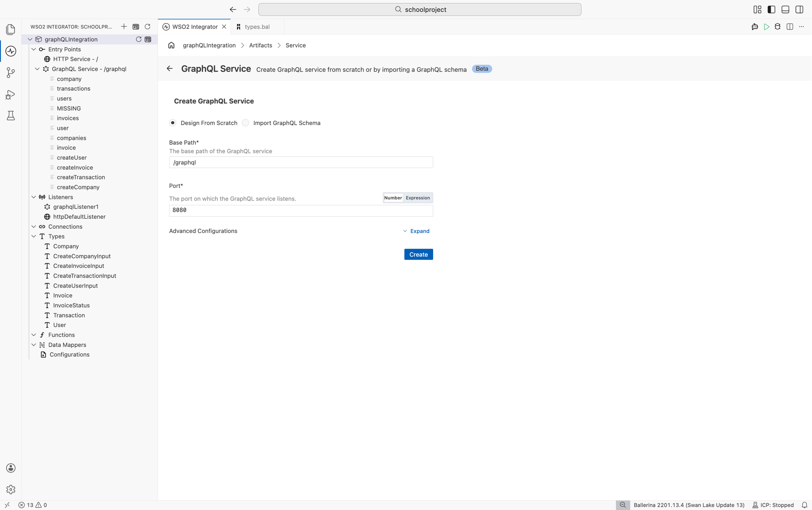812x510 pixels.
Task: Run the integration with play icon
Action: click(x=766, y=27)
